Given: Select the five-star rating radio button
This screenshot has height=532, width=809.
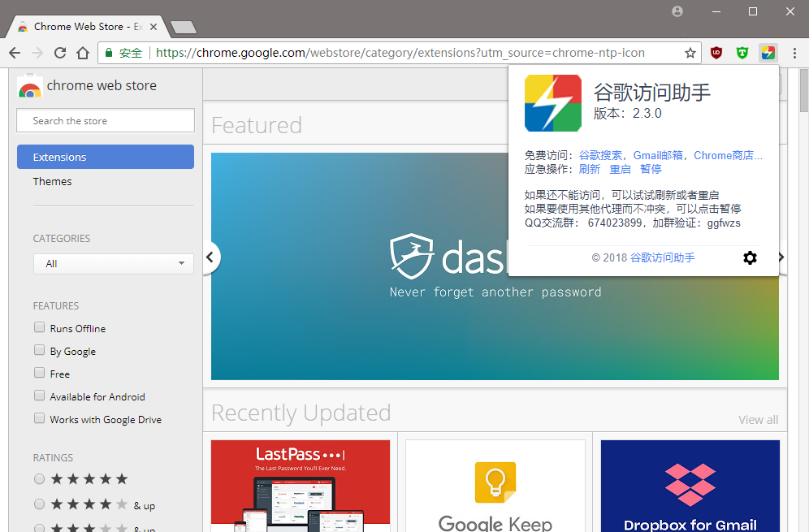Looking at the screenshot, I should pyautogui.click(x=39, y=479).
